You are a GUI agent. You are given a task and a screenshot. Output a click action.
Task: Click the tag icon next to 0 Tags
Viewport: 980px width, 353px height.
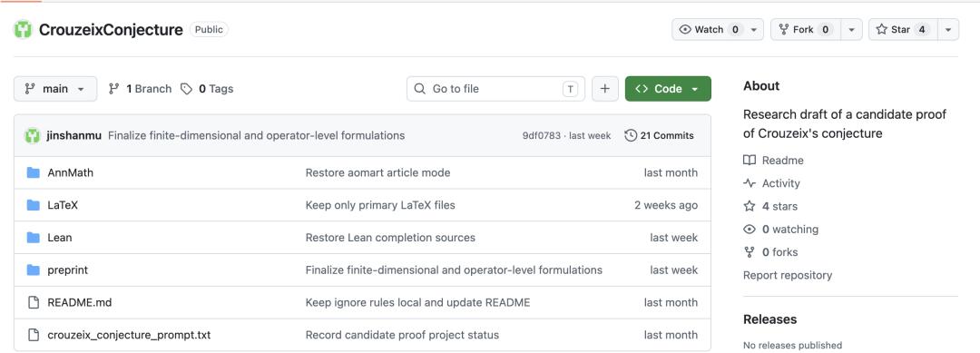[186, 89]
